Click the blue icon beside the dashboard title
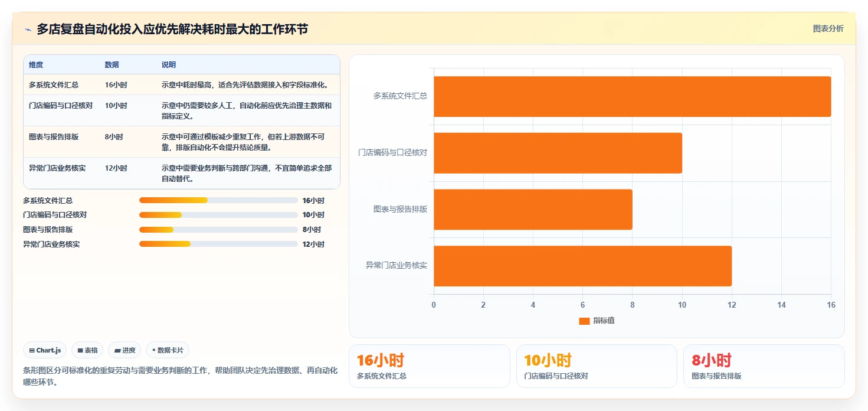This screenshot has height=411, width=868. coord(28,30)
